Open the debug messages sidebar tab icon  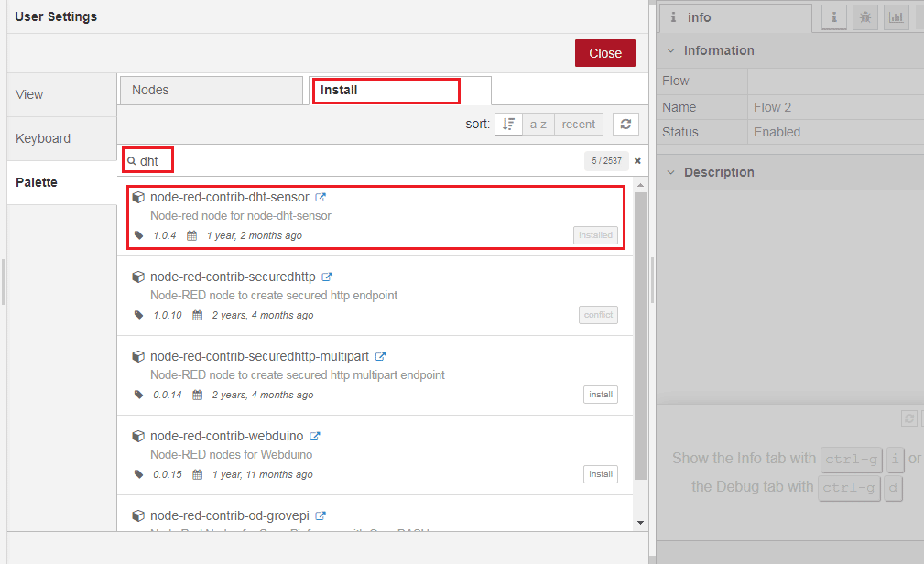[x=865, y=17]
